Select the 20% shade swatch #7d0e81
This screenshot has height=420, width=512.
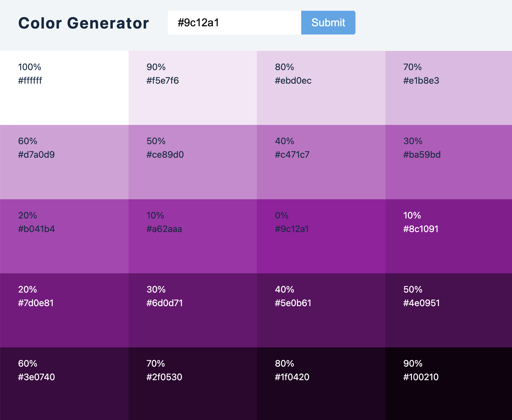tap(64, 310)
